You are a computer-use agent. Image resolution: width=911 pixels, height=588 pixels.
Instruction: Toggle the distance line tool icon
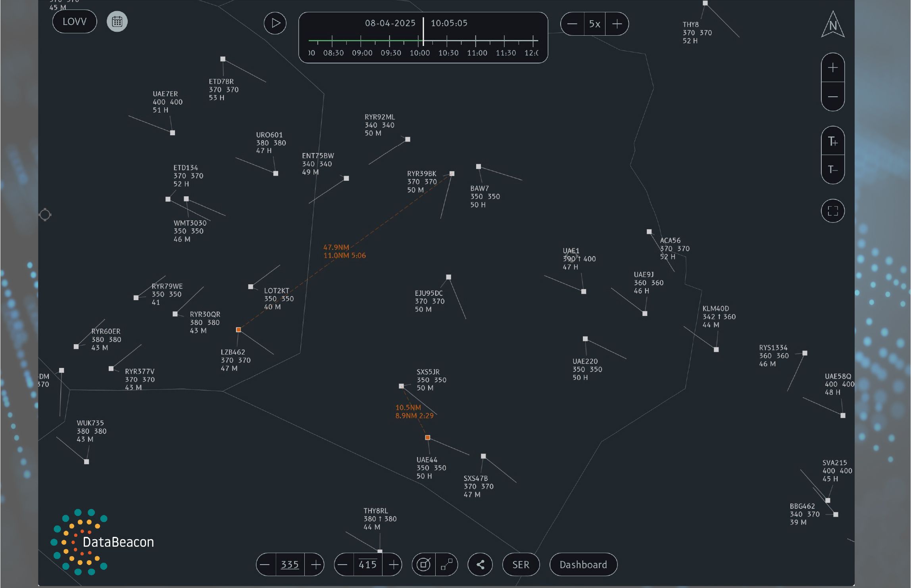click(447, 565)
